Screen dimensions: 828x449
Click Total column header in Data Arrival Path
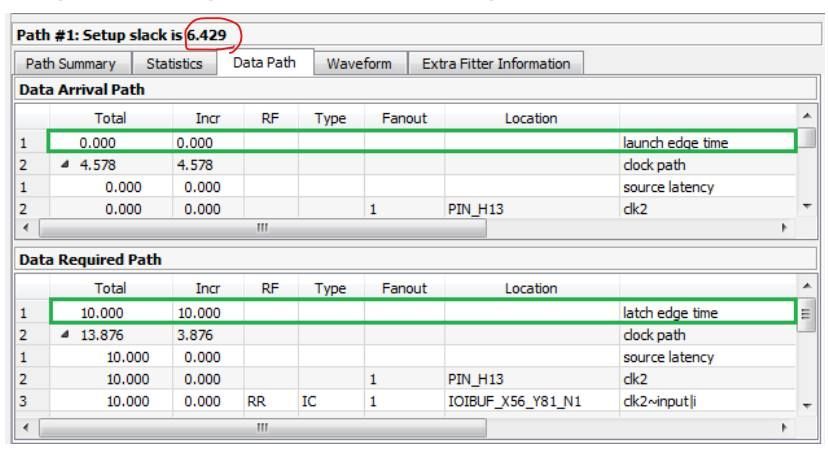coord(110,118)
